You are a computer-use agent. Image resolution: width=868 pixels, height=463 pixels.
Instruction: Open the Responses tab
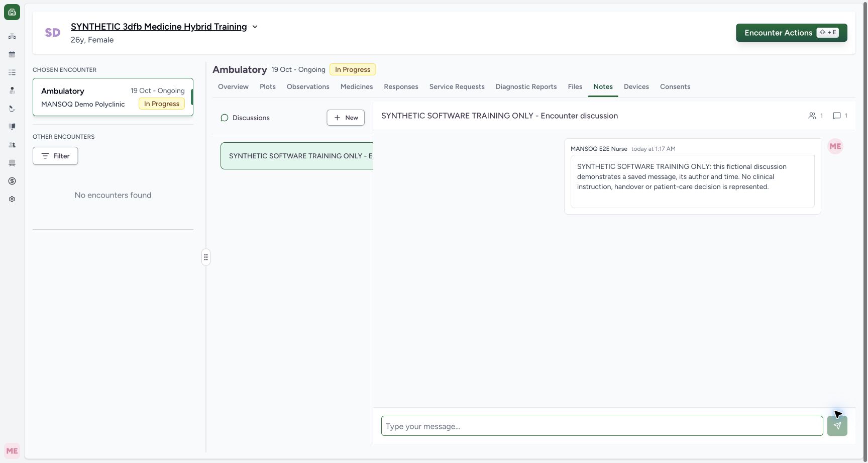tap(401, 86)
